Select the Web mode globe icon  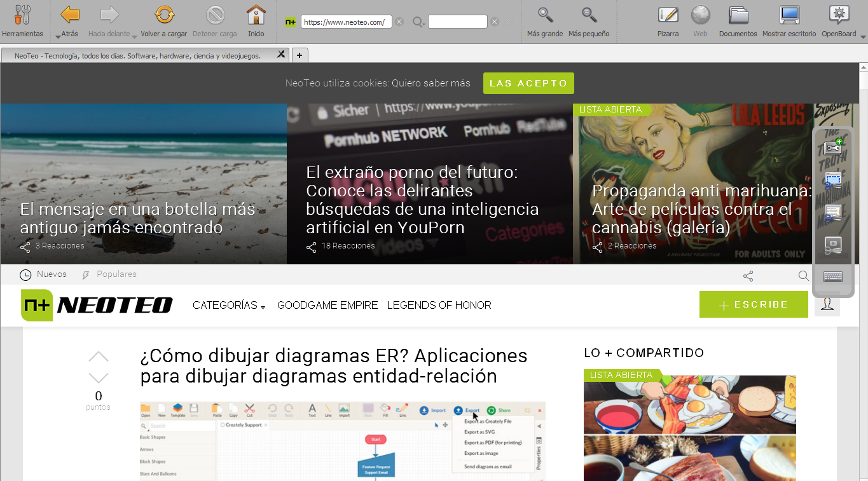700,15
